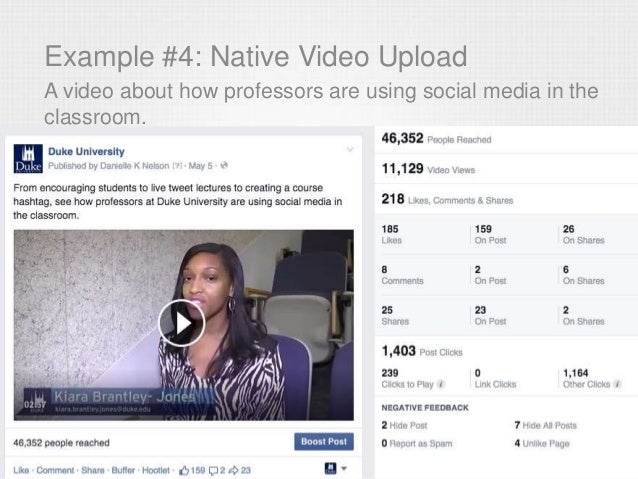Click the Share link under the post
This screenshot has width=638, height=479.
pyautogui.click(x=93, y=470)
